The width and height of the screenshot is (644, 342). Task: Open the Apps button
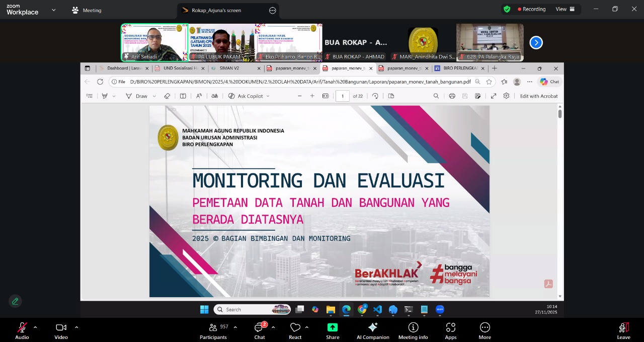tap(451, 330)
